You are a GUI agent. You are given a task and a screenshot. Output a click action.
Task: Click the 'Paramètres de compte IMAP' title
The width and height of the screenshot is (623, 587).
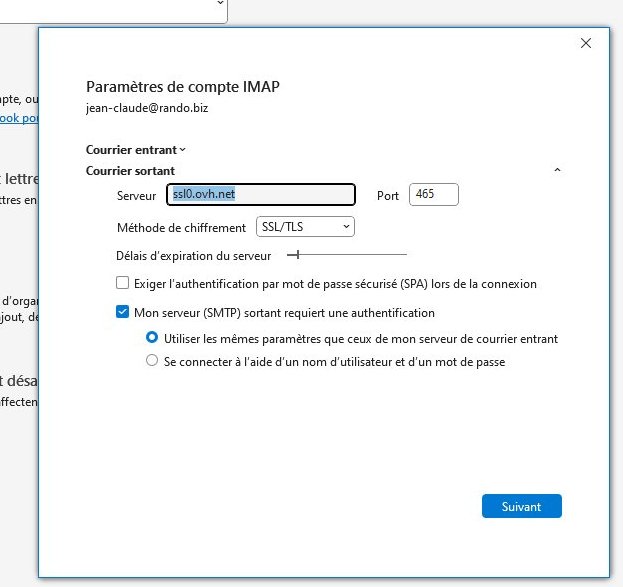pyautogui.click(x=190, y=87)
